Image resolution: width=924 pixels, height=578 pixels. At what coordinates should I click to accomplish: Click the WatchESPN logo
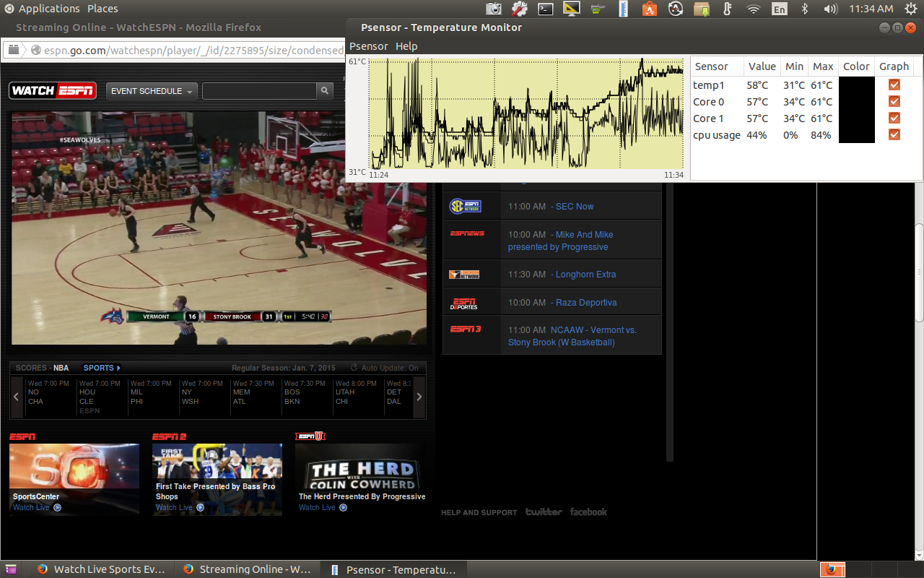tap(53, 90)
